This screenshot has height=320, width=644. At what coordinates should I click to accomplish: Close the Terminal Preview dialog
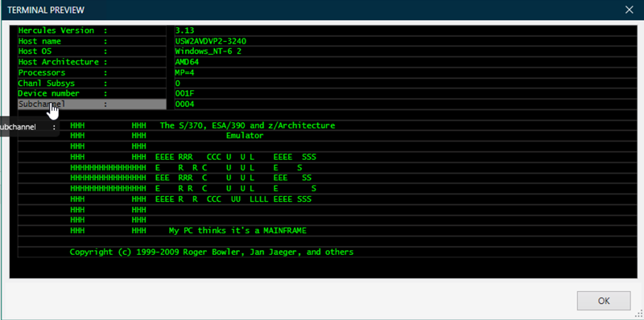[x=629, y=10]
